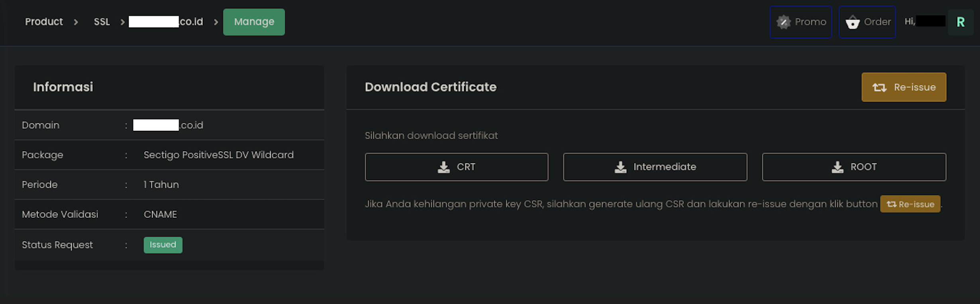Select the 'Sectigo PositiveSSL DV Wildcard' package value
The image size is (980, 304).
(x=219, y=155)
